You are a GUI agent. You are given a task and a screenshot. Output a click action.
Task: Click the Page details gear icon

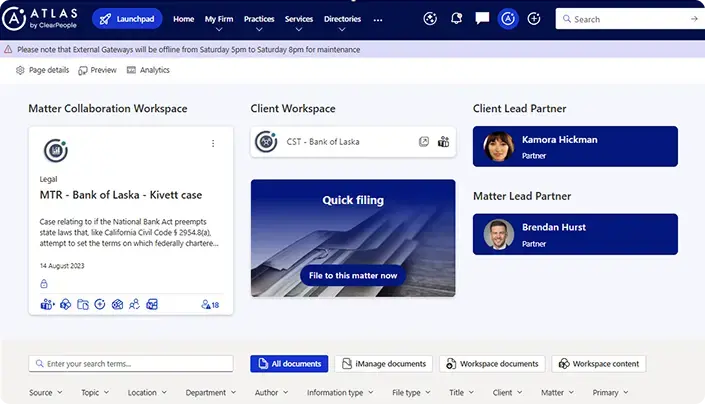tap(21, 70)
